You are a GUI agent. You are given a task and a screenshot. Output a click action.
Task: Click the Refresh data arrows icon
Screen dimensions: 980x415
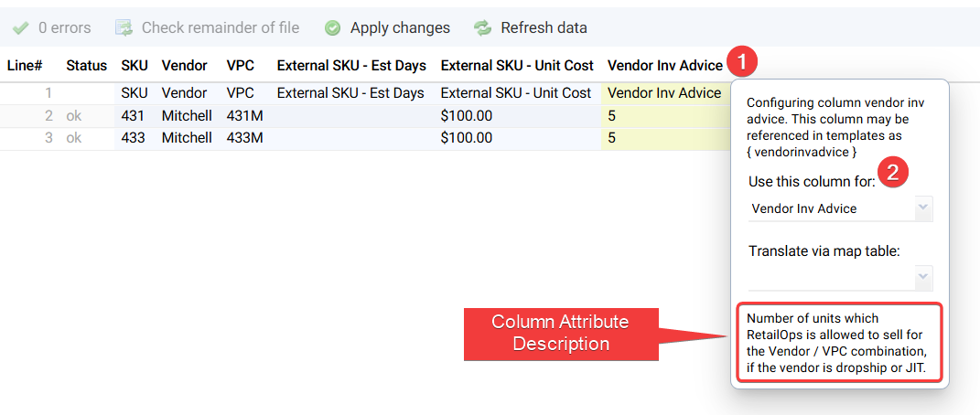pos(482,28)
